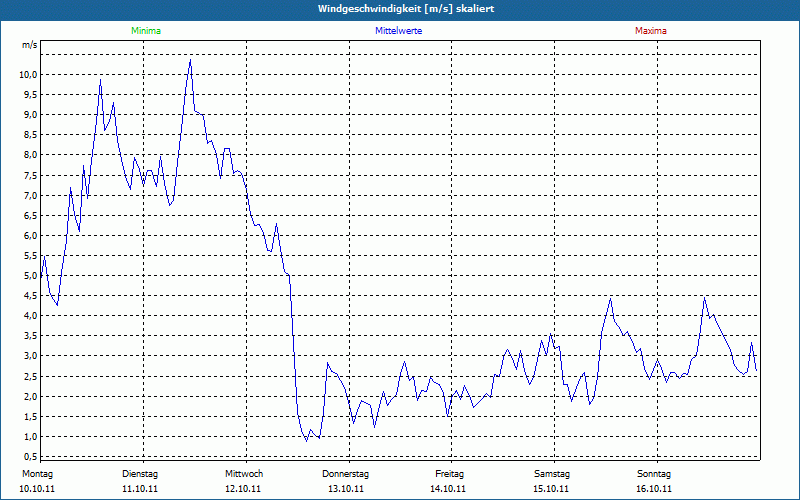Click the 9,0 y-axis value
This screenshot has width=800, height=500.
click(x=31, y=114)
